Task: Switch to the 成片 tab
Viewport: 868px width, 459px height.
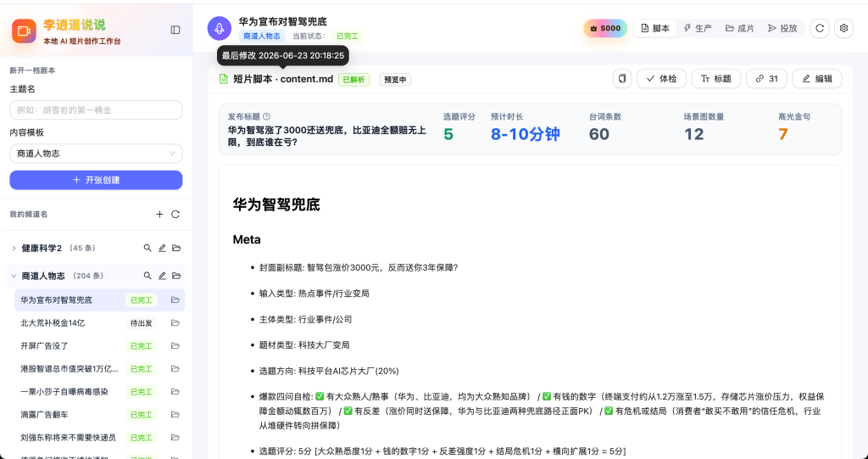Action: [739, 28]
